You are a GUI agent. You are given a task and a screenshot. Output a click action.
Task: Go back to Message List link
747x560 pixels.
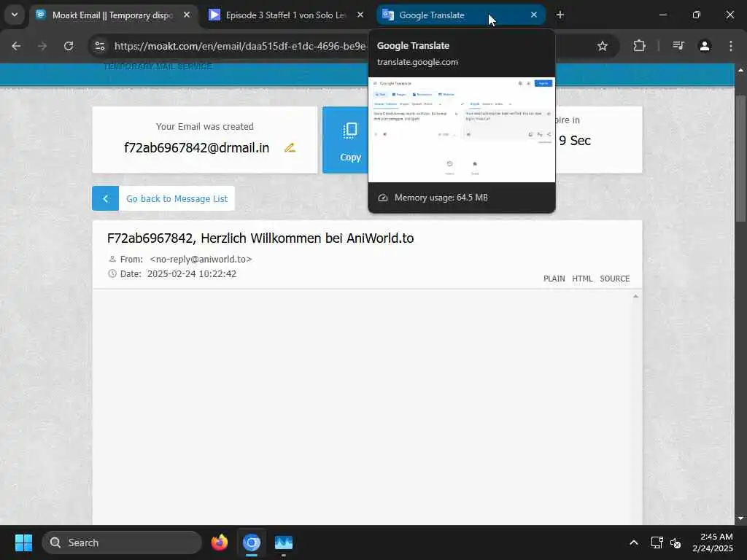[x=177, y=198]
